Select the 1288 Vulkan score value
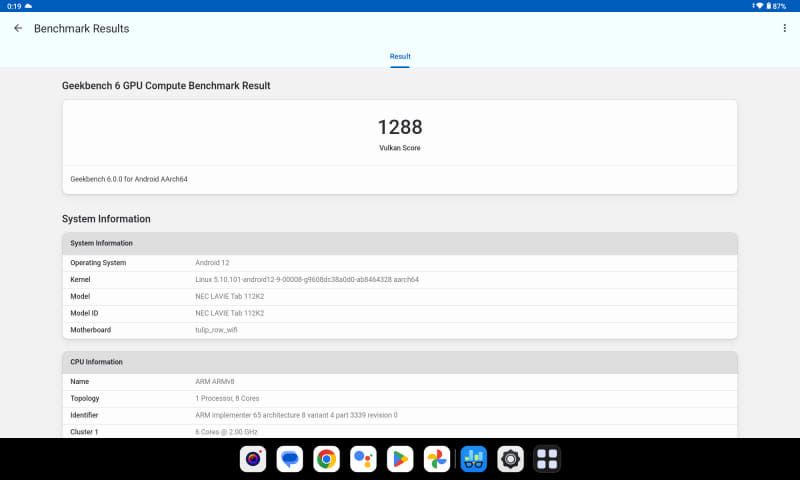This screenshot has height=480, width=800. click(x=400, y=127)
